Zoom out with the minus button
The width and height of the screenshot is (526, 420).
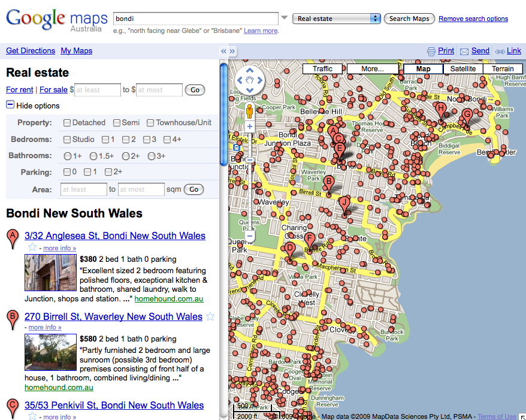pos(249,236)
